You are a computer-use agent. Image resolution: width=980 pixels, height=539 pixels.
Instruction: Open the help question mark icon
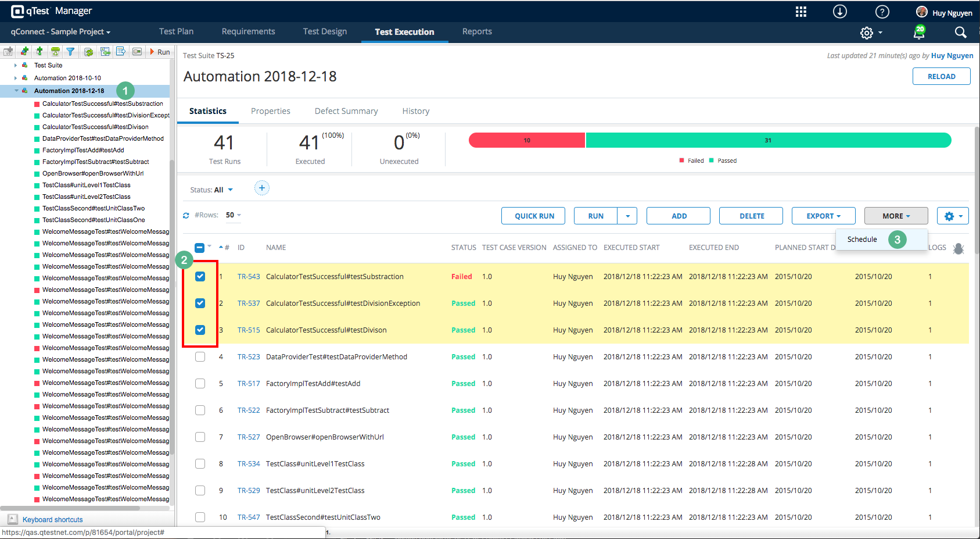tap(882, 12)
